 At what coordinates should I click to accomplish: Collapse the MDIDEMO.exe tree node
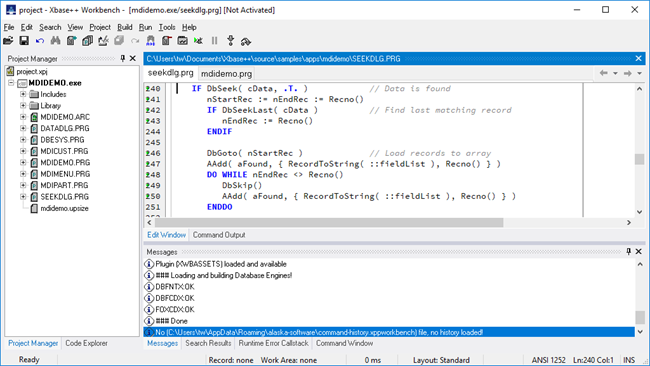pos(11,83)
